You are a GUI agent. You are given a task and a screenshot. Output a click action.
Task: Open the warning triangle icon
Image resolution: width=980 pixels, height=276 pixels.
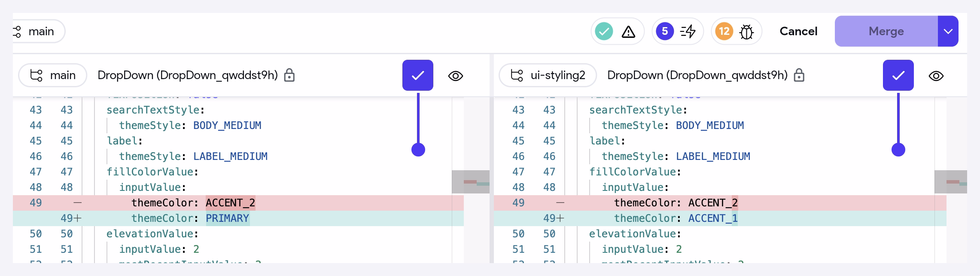point(628,31)
